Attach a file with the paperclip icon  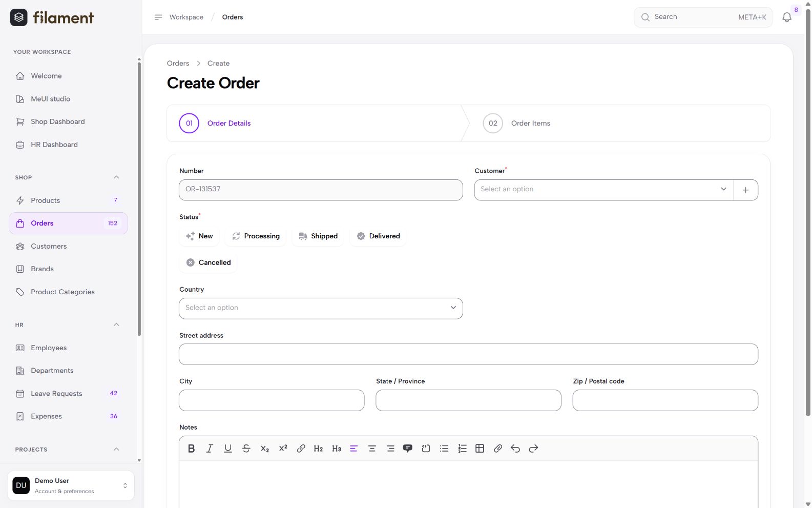(498, 449)
